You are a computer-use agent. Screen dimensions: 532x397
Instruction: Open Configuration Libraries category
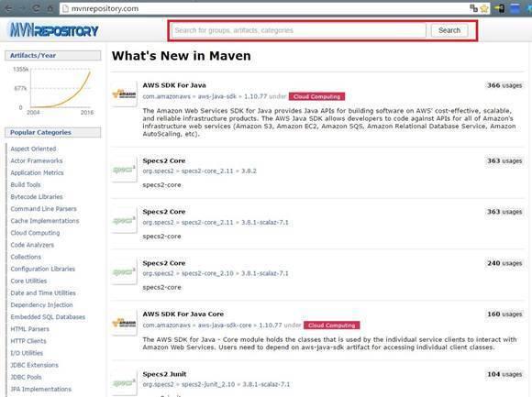click(43, 269)
